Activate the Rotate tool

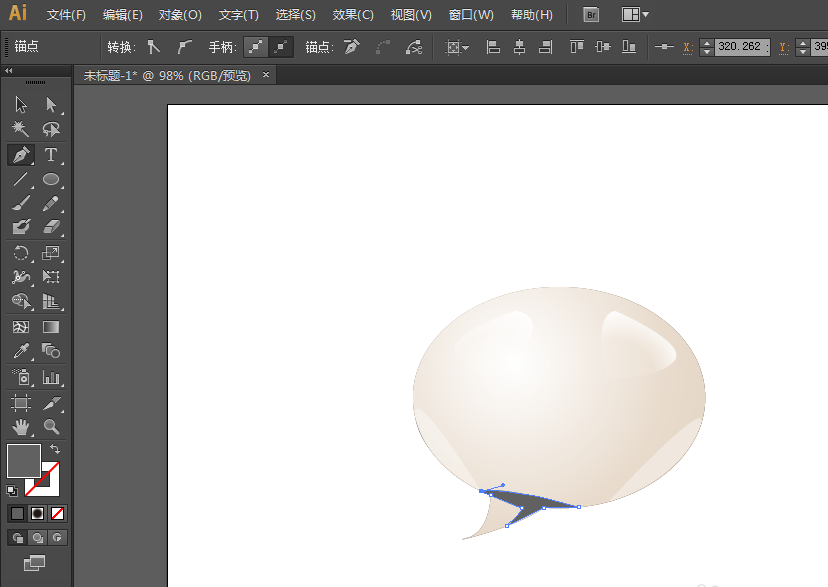(21, 253)
